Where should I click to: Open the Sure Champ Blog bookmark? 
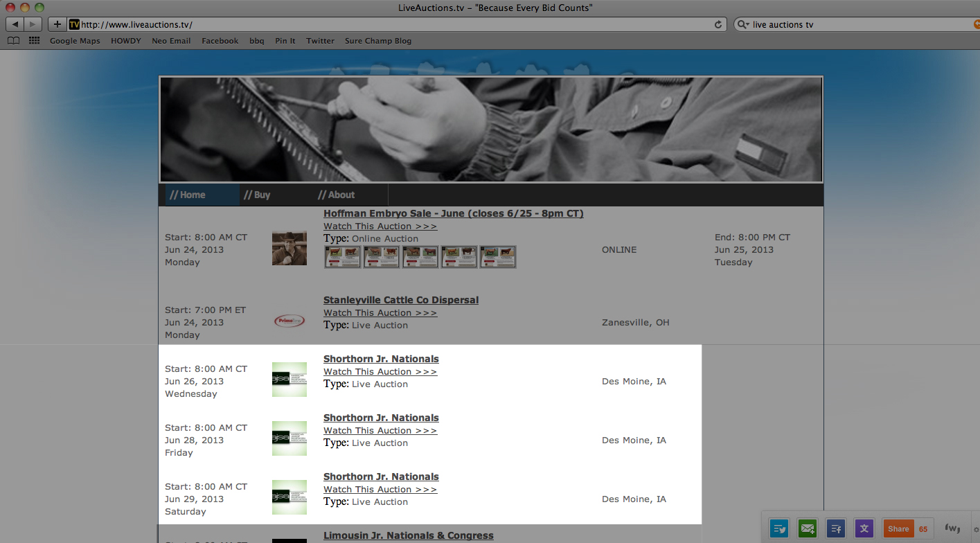378,41
